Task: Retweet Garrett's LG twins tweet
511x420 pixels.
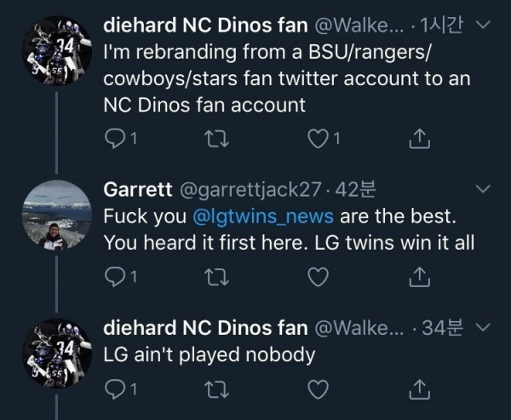Action: tap(216, 277)
